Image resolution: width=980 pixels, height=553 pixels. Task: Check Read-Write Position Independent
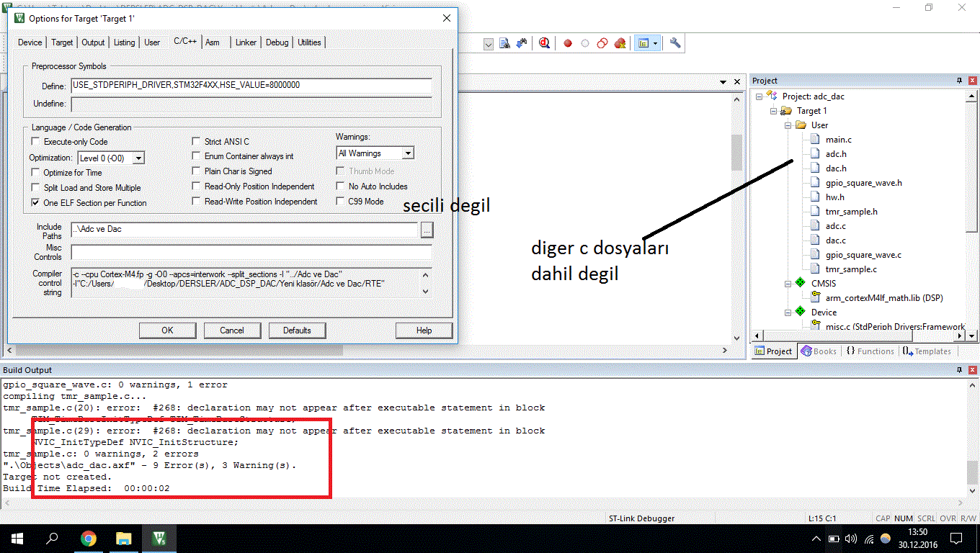coord(197,202)
